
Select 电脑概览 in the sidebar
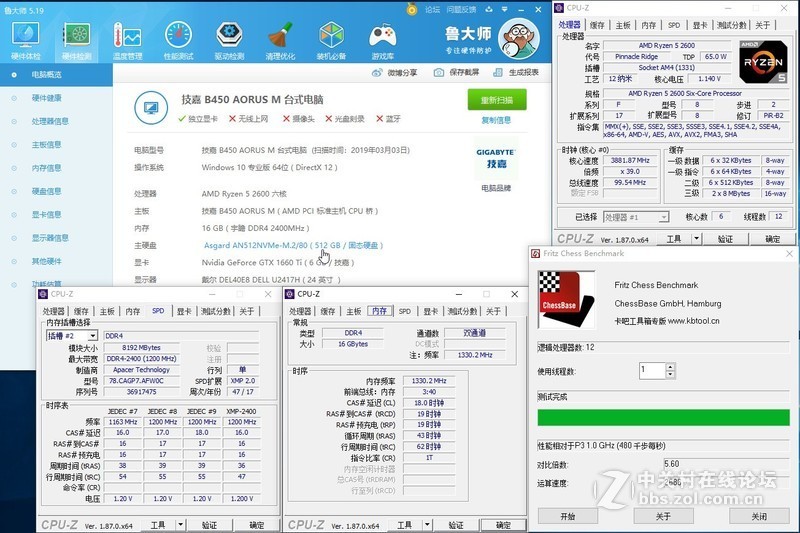(56, 74)
